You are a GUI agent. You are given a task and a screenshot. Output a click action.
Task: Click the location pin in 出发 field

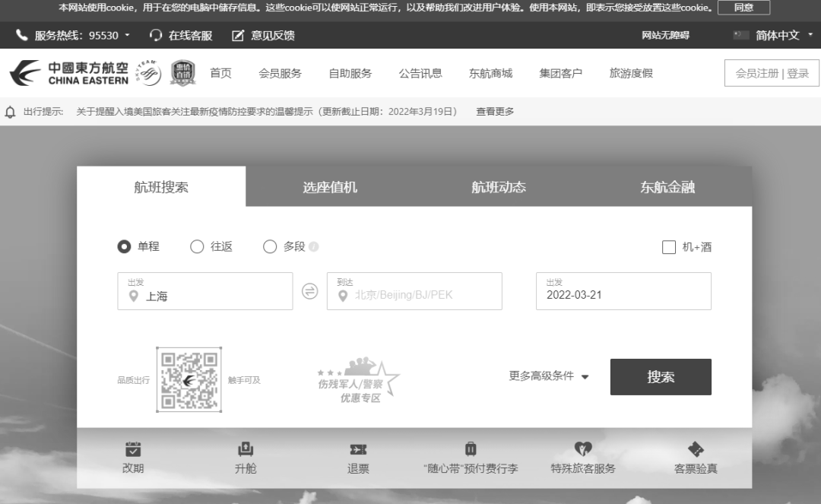click(x=134, y=296)
